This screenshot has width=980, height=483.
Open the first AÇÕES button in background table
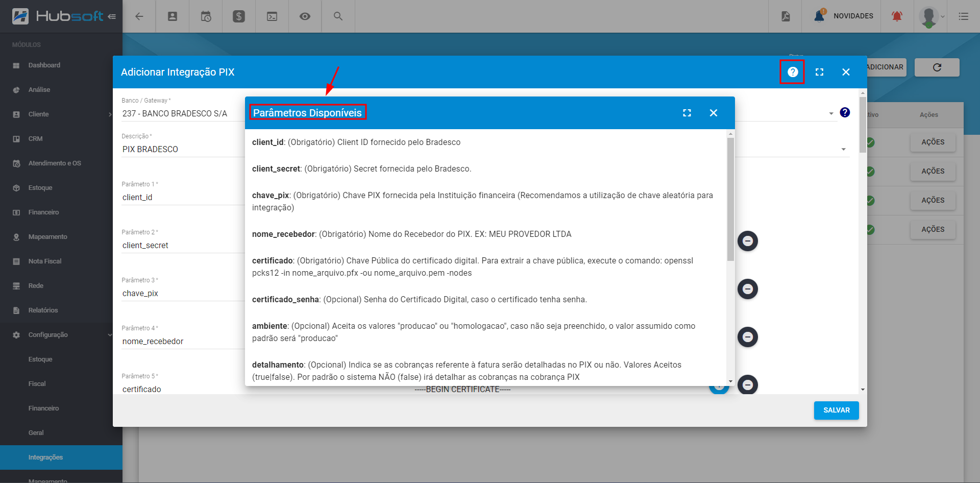pos(933,142)
